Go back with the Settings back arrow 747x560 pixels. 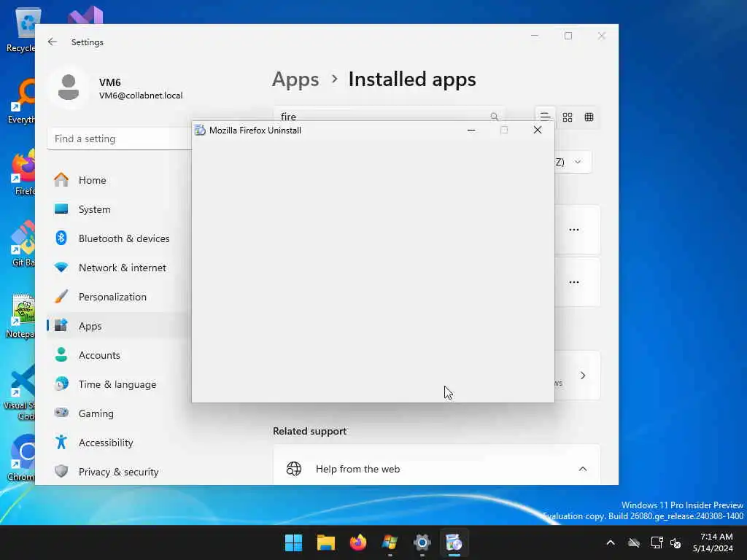pyautogui.click(x=53, y=42)
